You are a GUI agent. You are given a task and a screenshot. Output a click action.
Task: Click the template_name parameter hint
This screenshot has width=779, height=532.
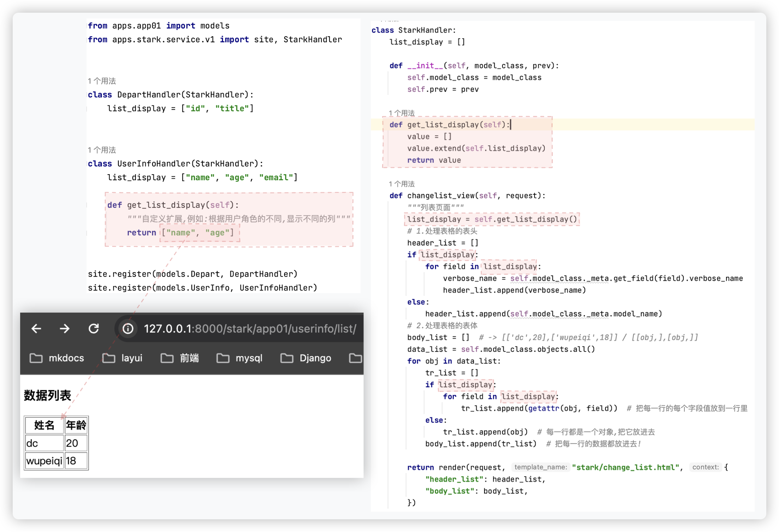click(540, 467)
